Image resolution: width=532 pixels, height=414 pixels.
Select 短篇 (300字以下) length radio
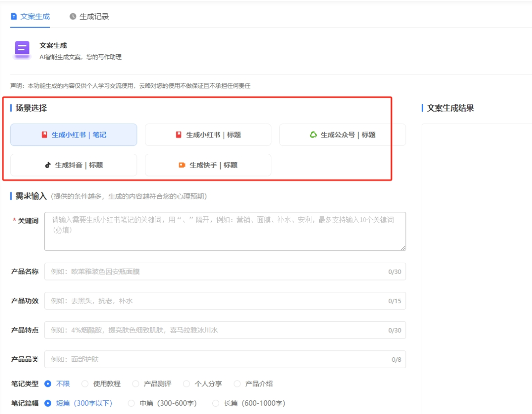[48, 403]
